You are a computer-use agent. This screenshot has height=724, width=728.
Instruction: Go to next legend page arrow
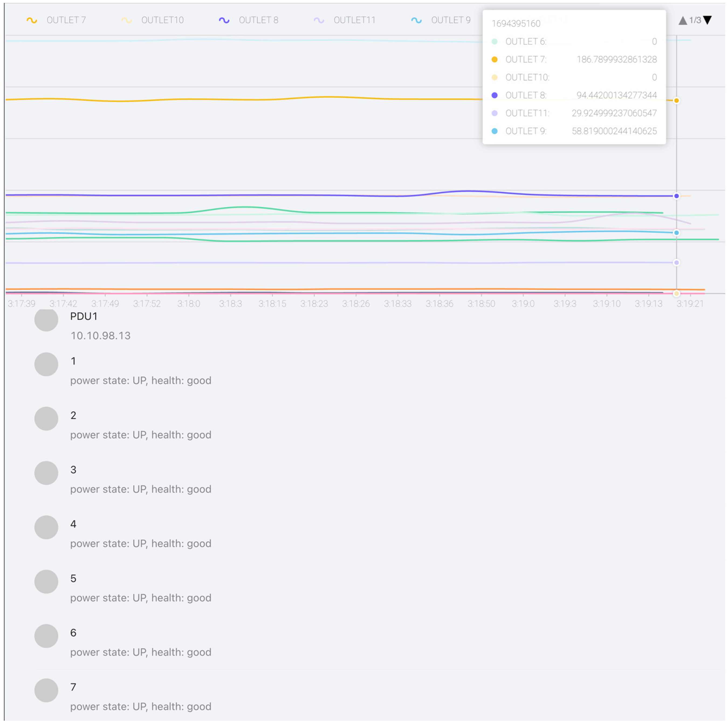pyautogui.click(x=708, y=20)
